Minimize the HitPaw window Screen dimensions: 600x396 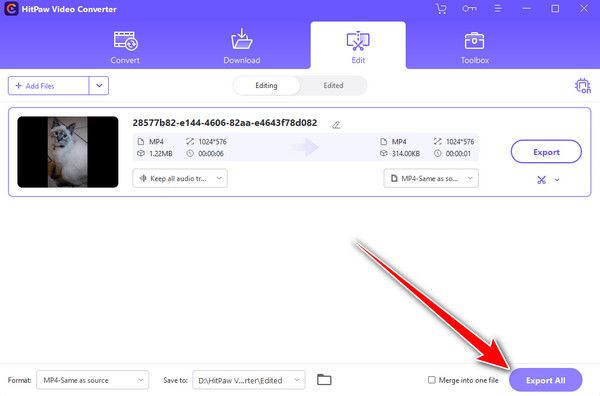pos(527,8)
